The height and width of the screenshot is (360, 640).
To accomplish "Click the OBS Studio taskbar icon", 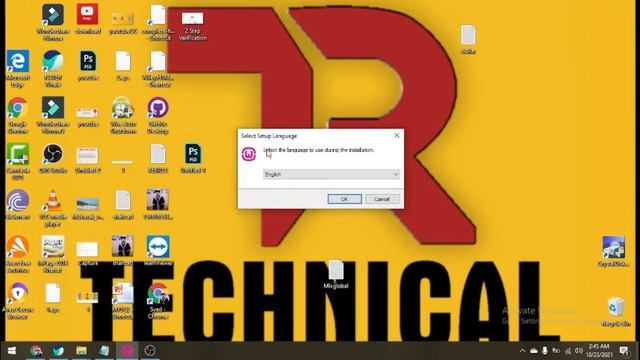I will click(x=150, y=351).
